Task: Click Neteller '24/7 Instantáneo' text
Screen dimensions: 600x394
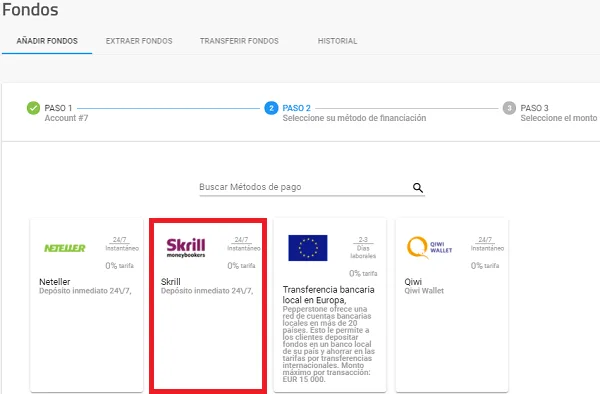Action: [x=122, y=244]
